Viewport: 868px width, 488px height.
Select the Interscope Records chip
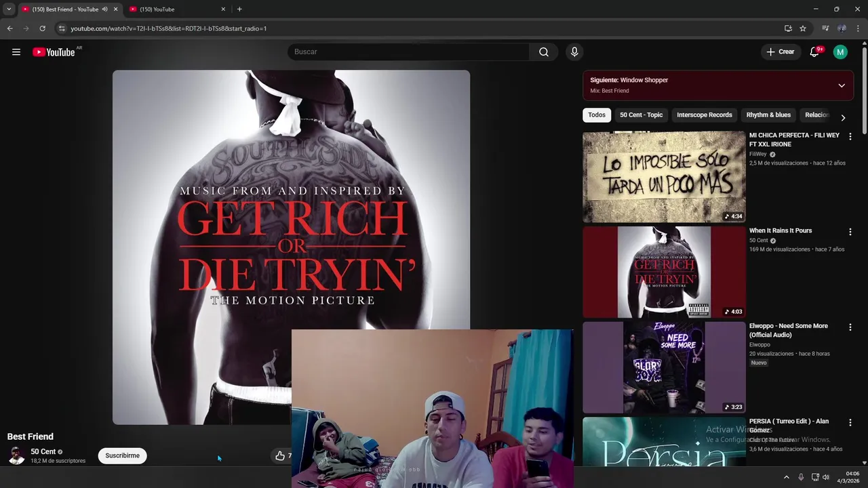coord(705,115)
